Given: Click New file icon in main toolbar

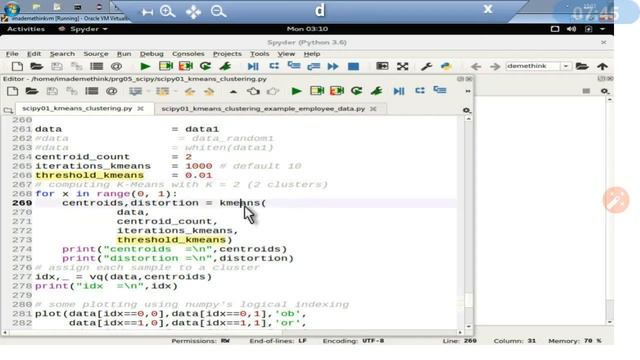Looking at the screenshot, I should coord(17,66).
